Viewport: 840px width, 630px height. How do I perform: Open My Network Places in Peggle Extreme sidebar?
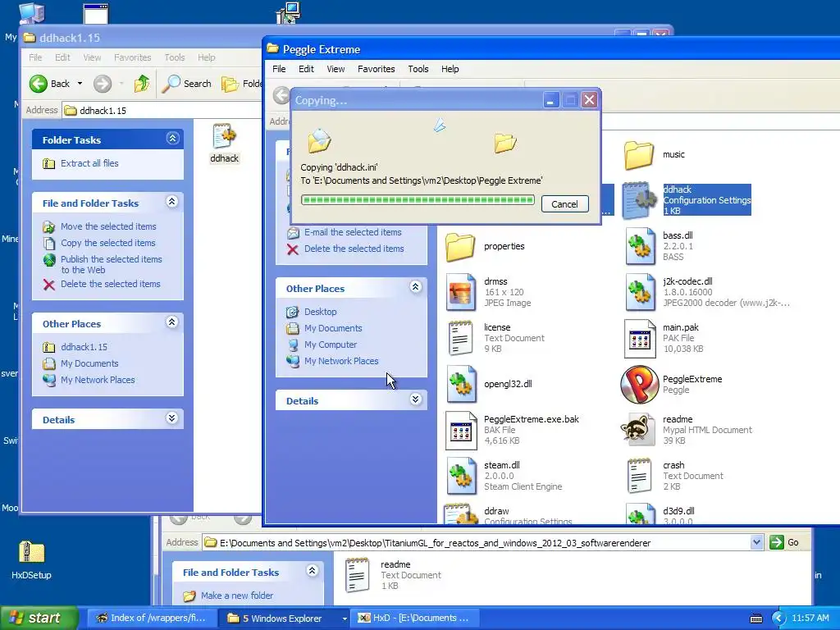(341, 361)
